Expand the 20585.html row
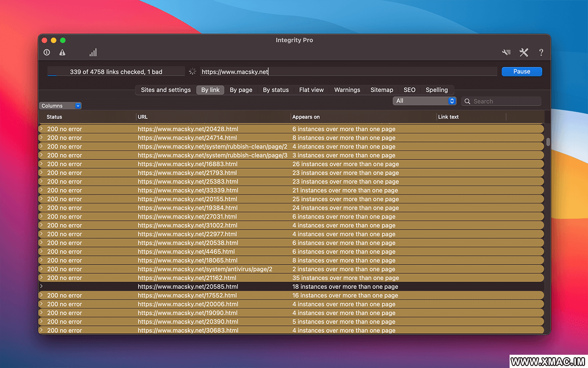This screenshot has width=588, height=368. pyautogui.click(x=42, y=287)
